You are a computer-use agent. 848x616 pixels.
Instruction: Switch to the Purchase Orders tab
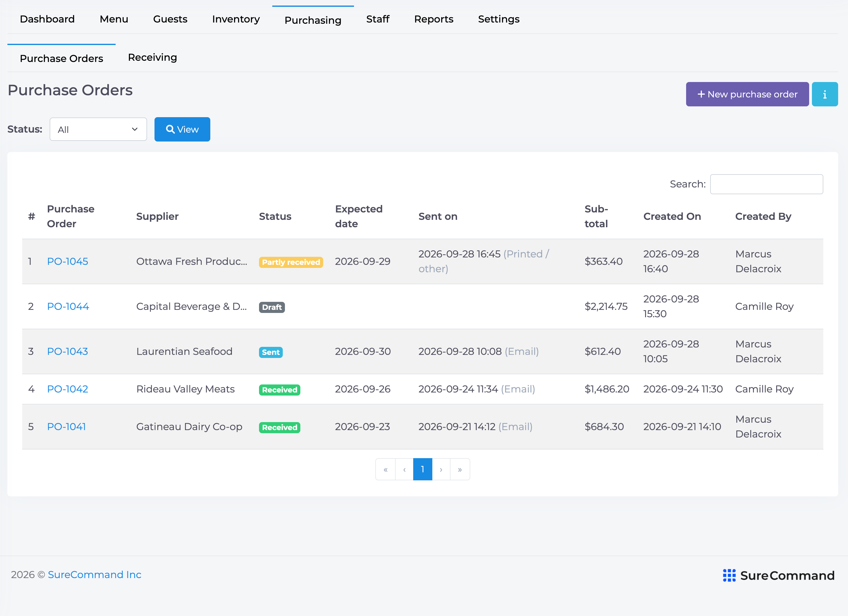pos(61,58)
